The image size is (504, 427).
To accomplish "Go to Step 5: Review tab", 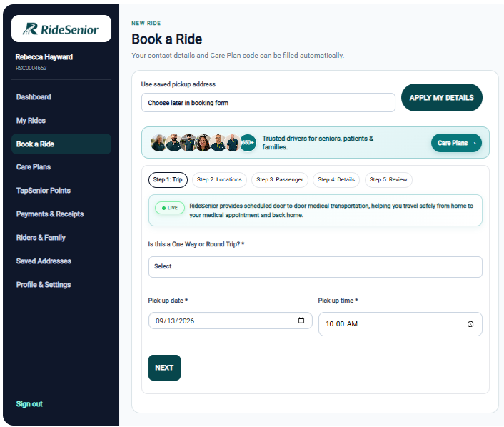I will tap(388, 179).
